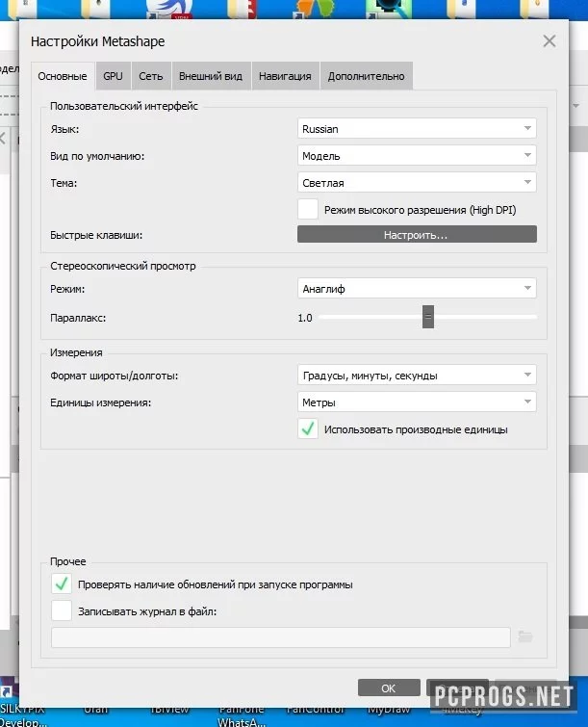Confirm settings with OK button
The height and width of the screenshot is (727, 588).
point(389,688)
